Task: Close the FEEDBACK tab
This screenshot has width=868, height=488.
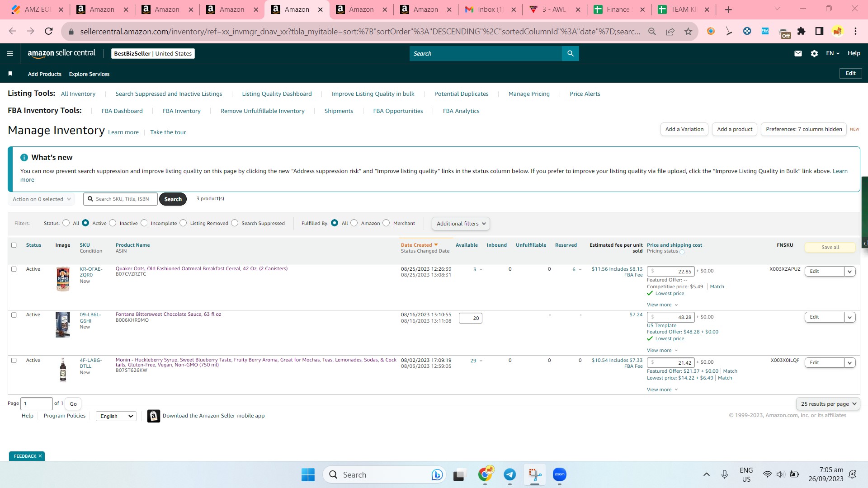Action: pos(40,456)
